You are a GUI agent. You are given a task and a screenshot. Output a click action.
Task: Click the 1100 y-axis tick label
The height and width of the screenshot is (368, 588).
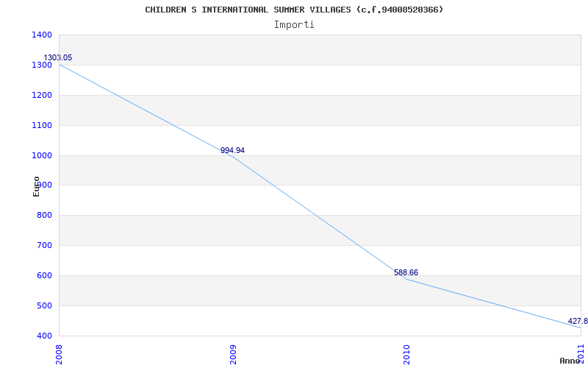click(x=42, y=125)
